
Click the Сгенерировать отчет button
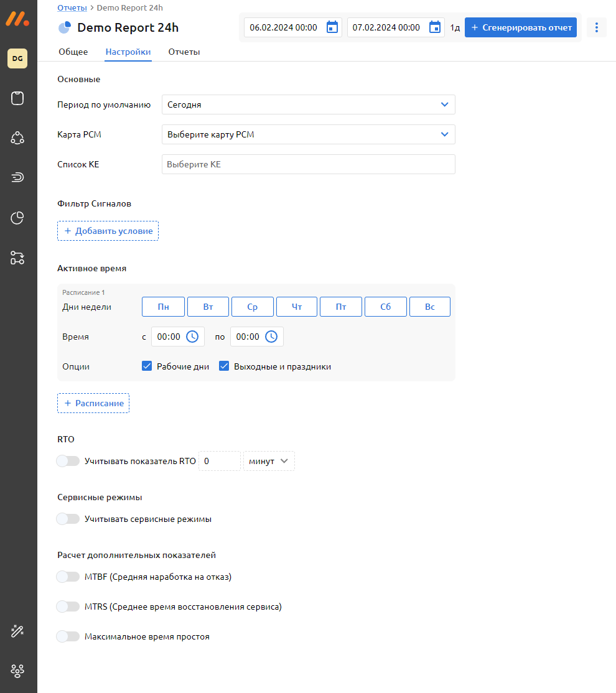tap(520, 27)
